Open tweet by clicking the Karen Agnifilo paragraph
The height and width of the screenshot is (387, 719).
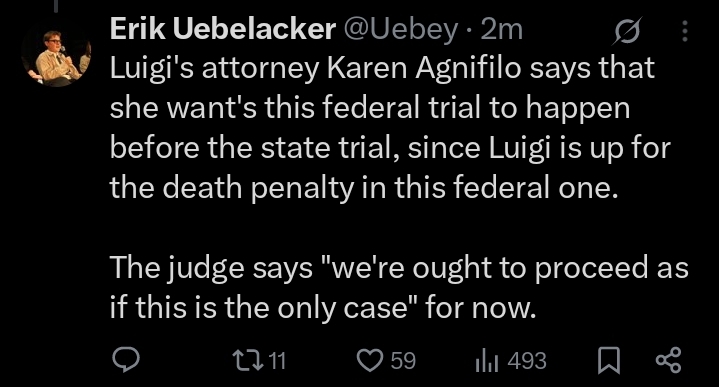390,127
